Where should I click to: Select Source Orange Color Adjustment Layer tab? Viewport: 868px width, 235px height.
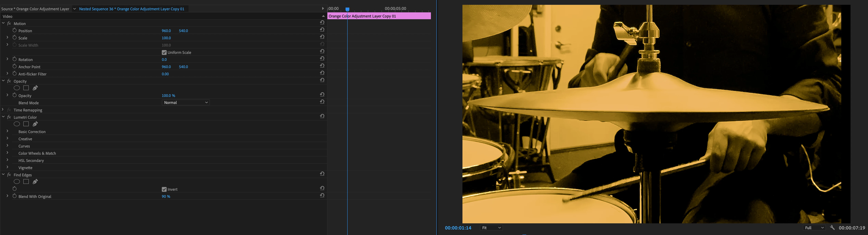click(35, 9)
